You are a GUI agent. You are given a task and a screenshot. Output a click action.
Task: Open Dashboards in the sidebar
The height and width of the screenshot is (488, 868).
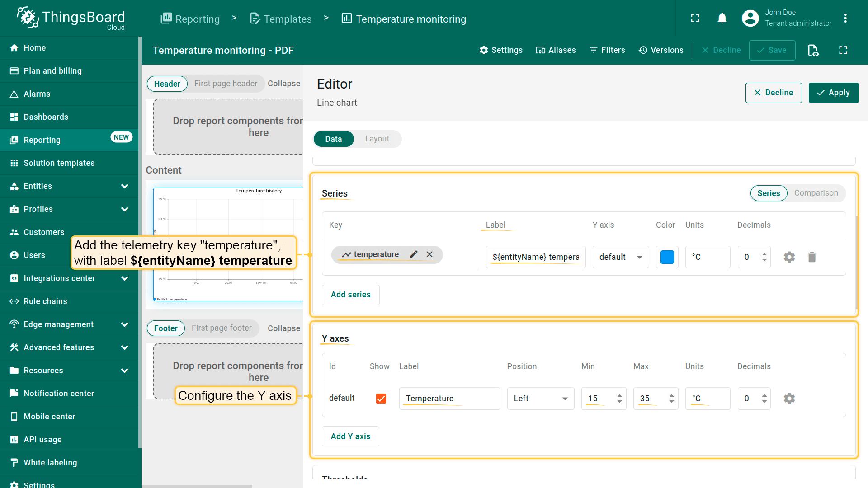[46, 117]
